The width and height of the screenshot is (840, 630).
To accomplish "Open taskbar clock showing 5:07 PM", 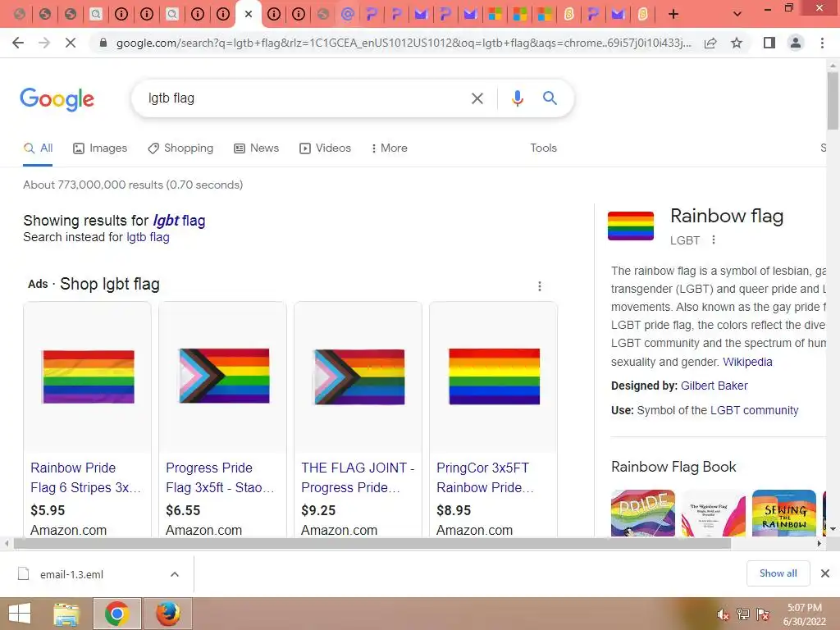I will (804, 614).
